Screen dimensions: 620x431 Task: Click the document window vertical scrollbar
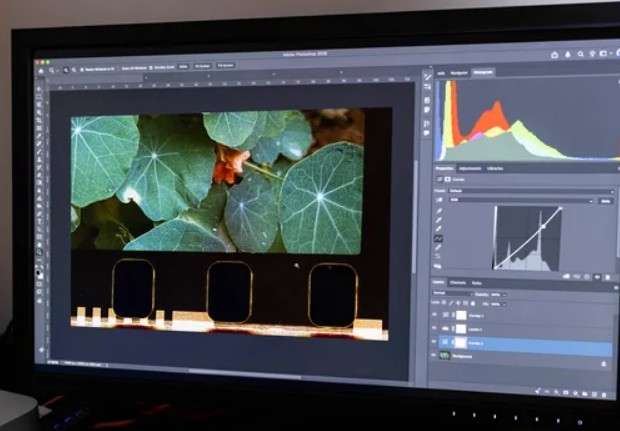pyautogui.click(x=413, y=217)
